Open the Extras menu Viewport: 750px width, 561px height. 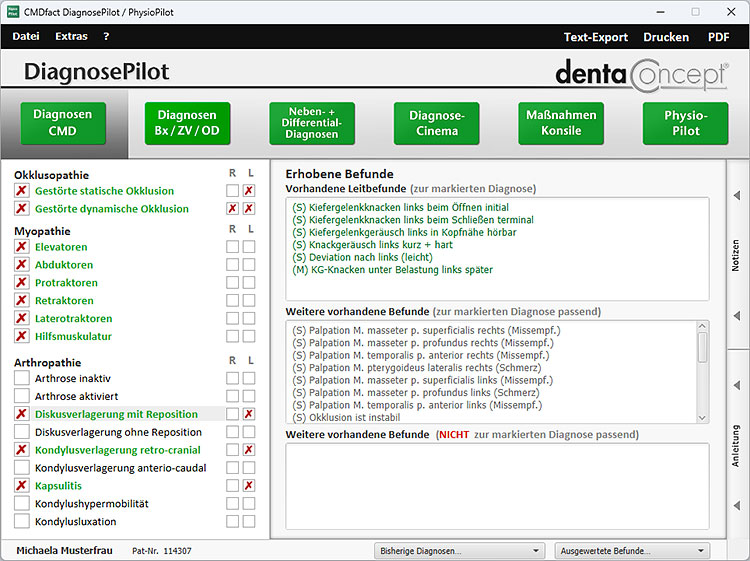coord(71,36)
